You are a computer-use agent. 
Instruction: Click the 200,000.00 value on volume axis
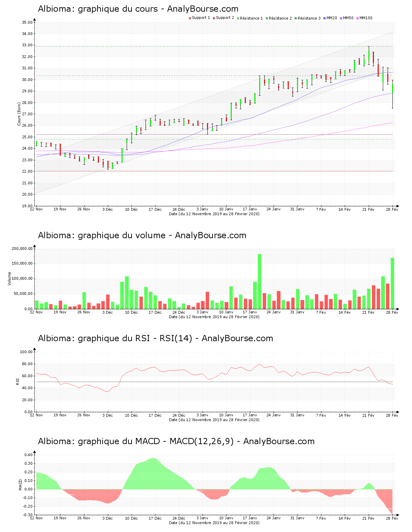tap(22, 248)
